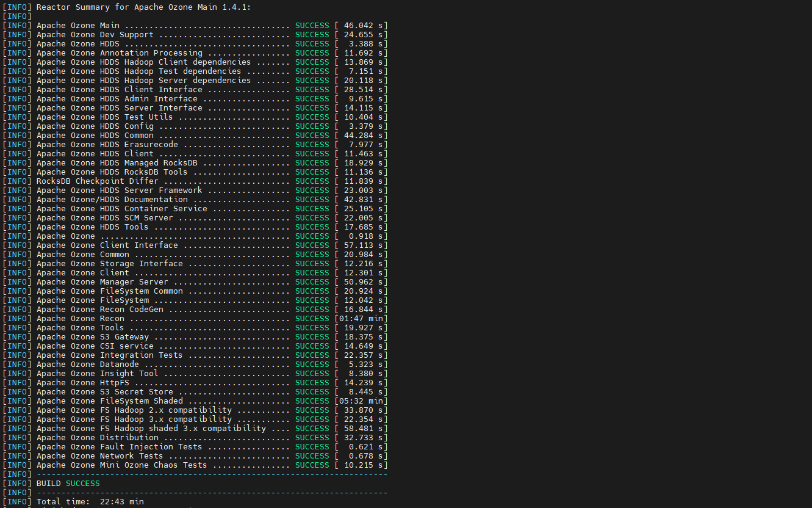Screen dimensions: 812x508
Task: Select 'RocksDB Checkpoint Differ' text
Action: (x=98, y=181)
